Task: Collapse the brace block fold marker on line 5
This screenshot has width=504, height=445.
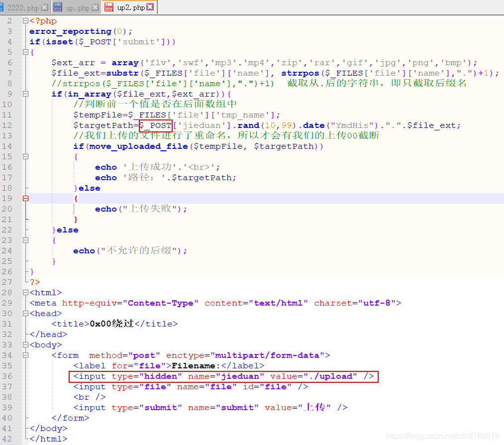Action: click(x=25, y=53)
